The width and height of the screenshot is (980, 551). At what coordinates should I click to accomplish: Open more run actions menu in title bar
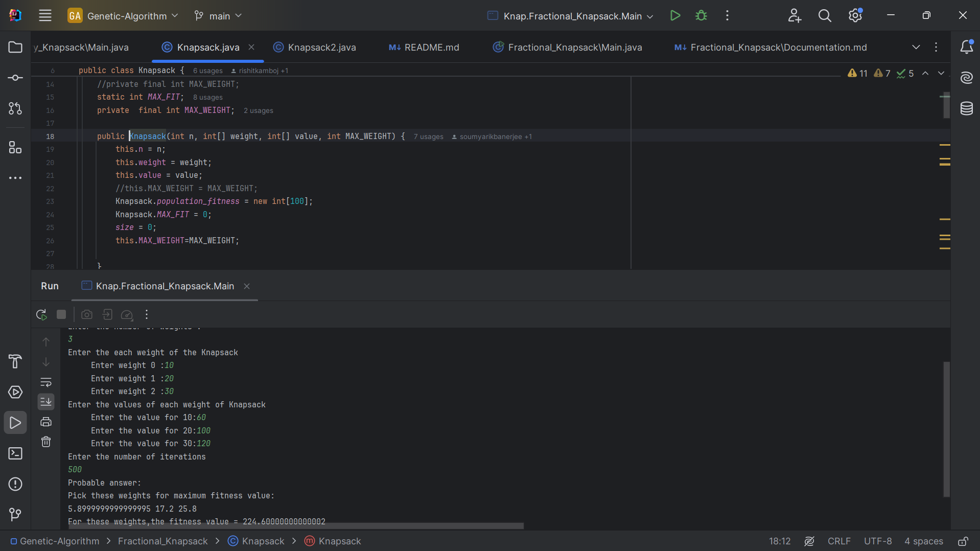tap(727, 16)
